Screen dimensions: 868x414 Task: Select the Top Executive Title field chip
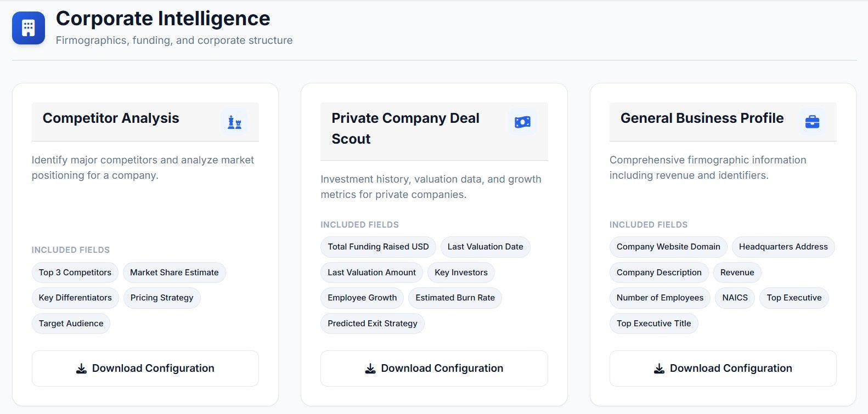pos(653,324)
